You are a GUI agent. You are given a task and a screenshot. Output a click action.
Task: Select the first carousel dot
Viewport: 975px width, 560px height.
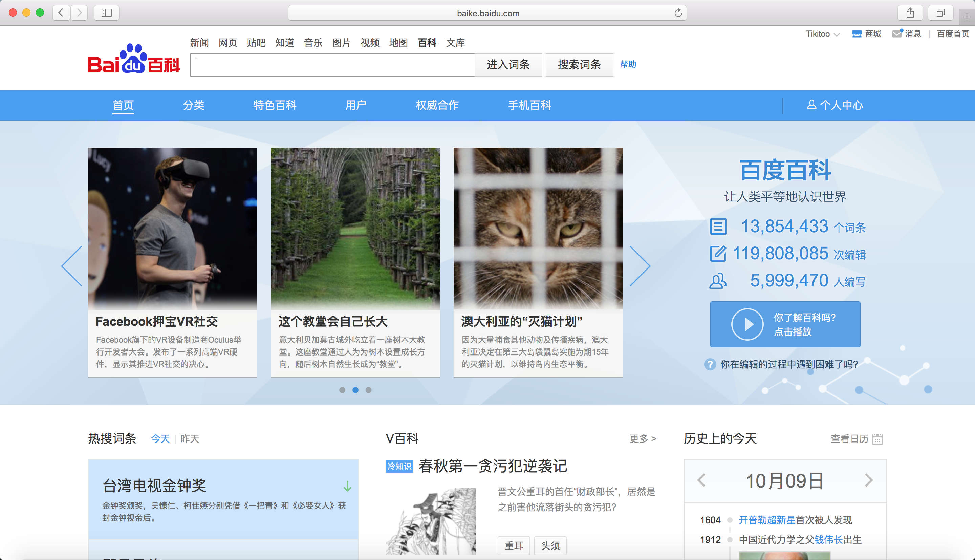(342, 390)
